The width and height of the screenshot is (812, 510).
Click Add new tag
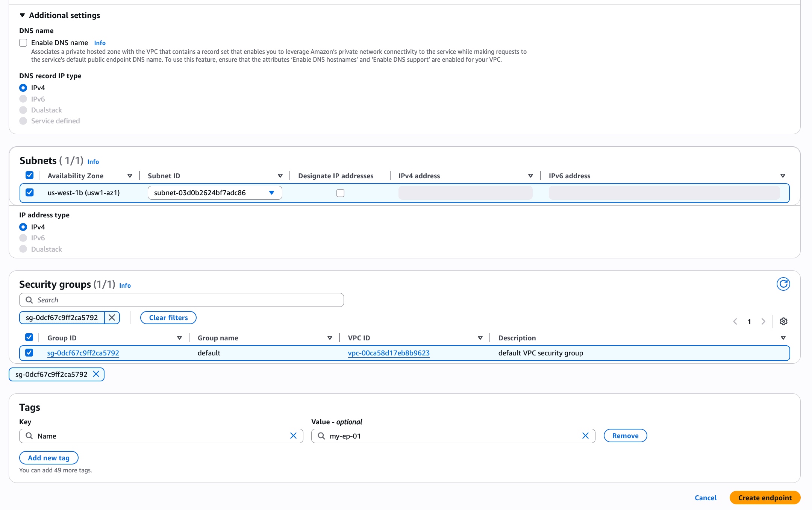tap(48, 458)
